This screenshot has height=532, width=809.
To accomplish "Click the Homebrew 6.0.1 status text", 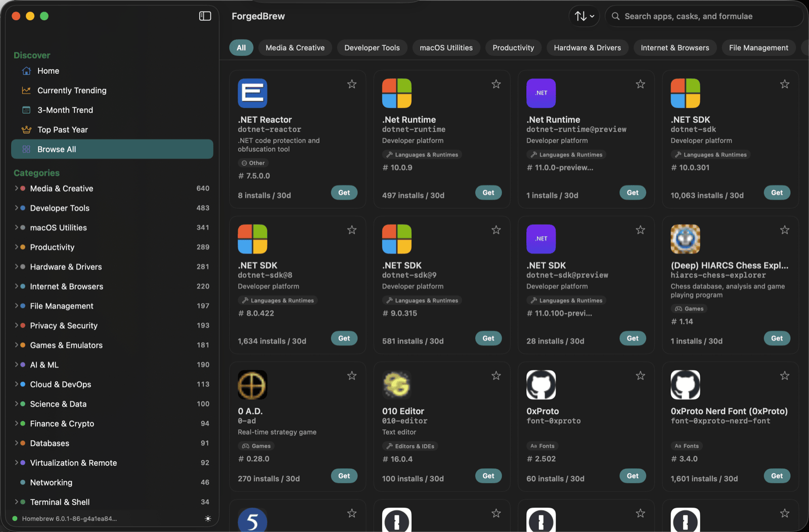I will tap(69, 518).
